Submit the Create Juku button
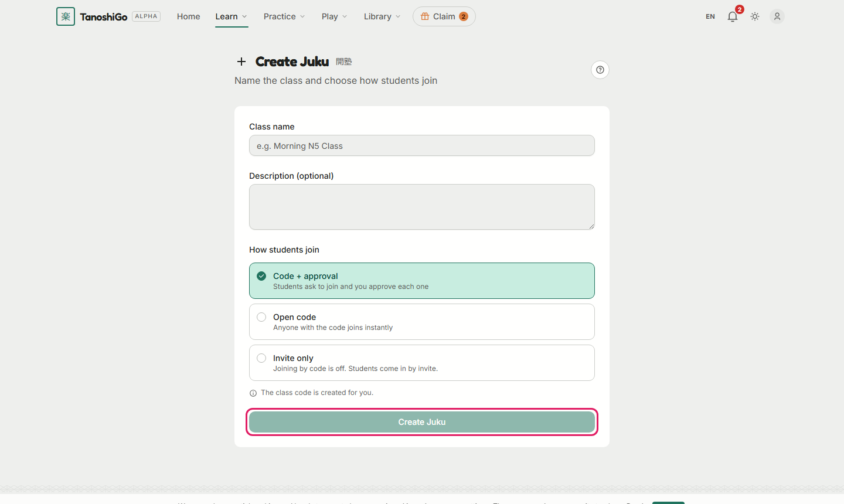844x504 pixels. pyautogui.click(x=422, y=422)
